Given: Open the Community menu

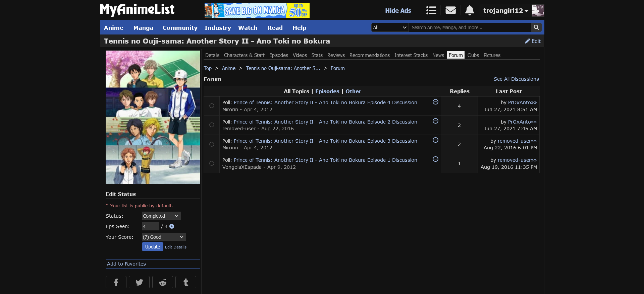Looking at the screenshot, I should 180,28.
